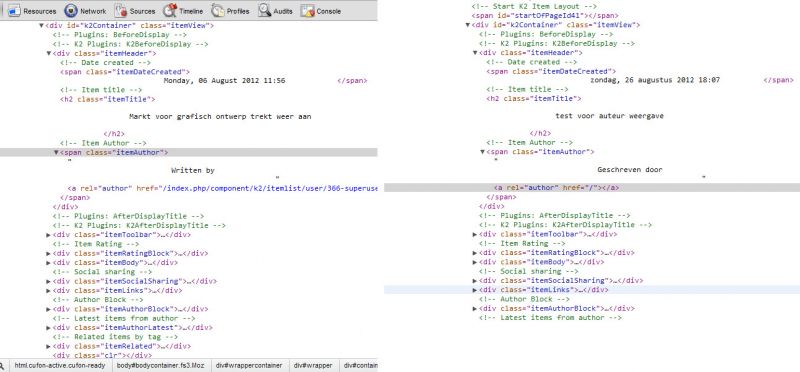Select span itemDateCreated in right inspector

point(551,71)
